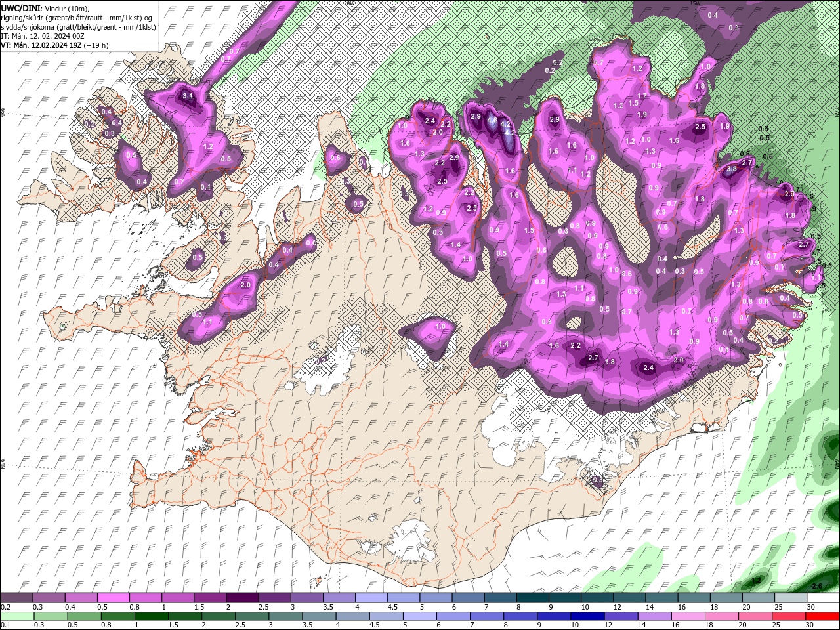The width and height of the screenshot is (840, 630).
Task: Click the 'rigning/skúrir' description line
Action: click(77, 18)
